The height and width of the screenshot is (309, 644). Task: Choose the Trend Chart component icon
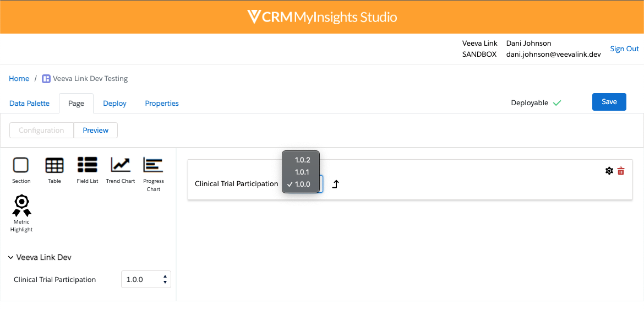tap(121, 165)
